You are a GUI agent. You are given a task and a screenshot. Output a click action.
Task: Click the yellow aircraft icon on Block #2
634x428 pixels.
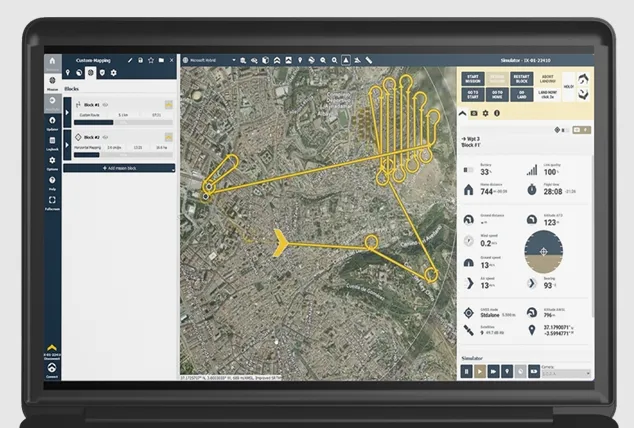[x=169, y=137]
